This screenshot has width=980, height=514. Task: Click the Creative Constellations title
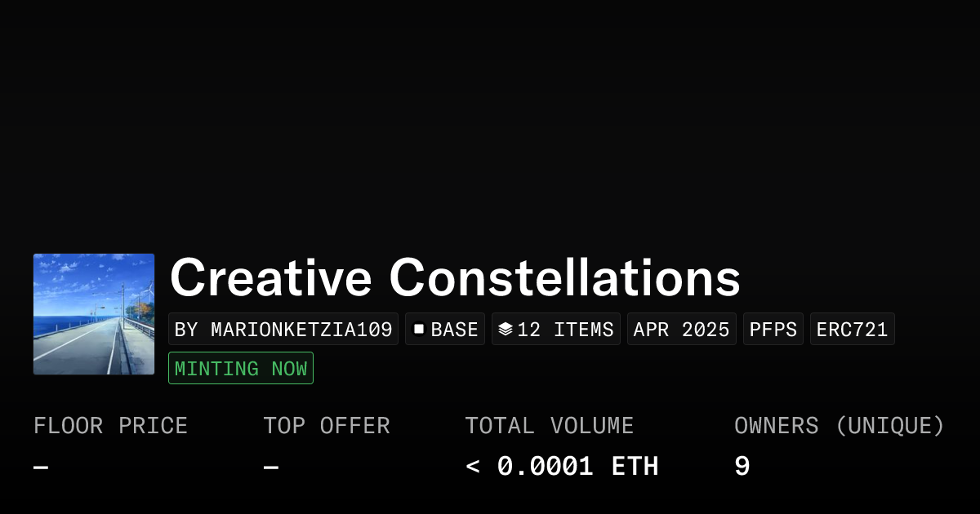[x=455, y=277]
